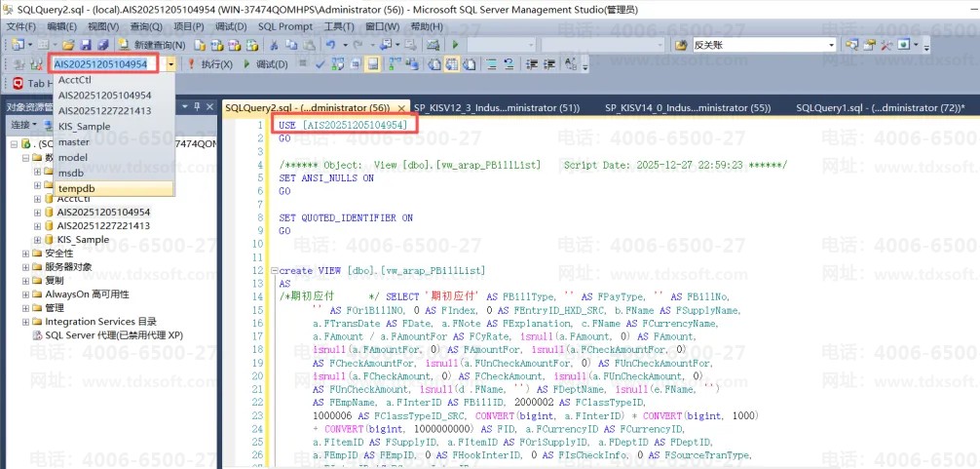Pin the Object Explorer panel
Image resolution: width=980 pixels, height=469 pixels.
point(198,106)
